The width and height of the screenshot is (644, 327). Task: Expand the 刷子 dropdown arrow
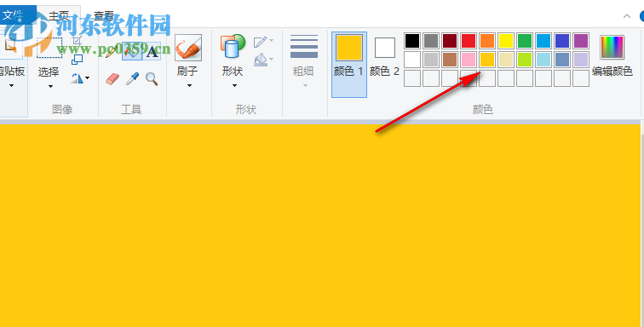(189, 86)
